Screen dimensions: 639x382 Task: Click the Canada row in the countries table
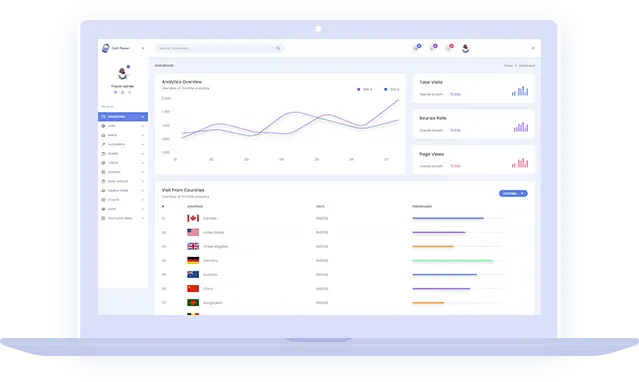(344, 218)
